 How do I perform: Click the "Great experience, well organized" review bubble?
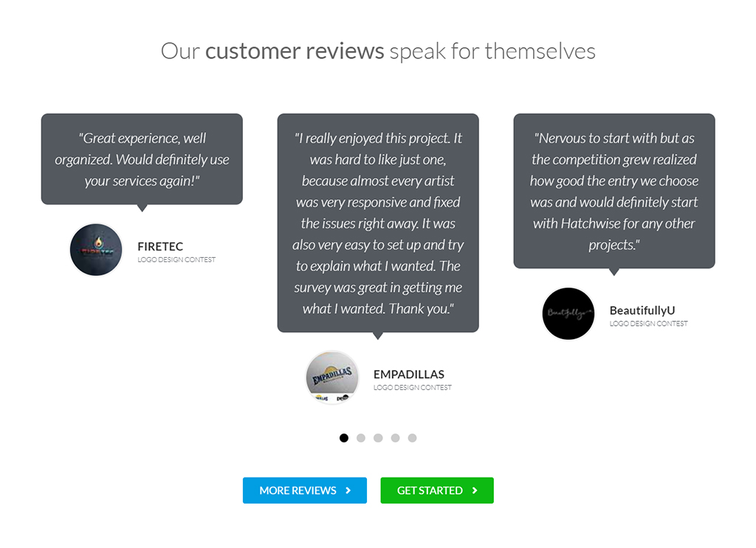tap(142, 160)
